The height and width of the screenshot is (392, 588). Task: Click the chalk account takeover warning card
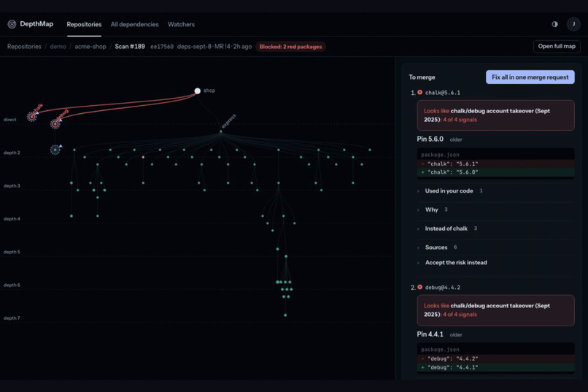495,115
